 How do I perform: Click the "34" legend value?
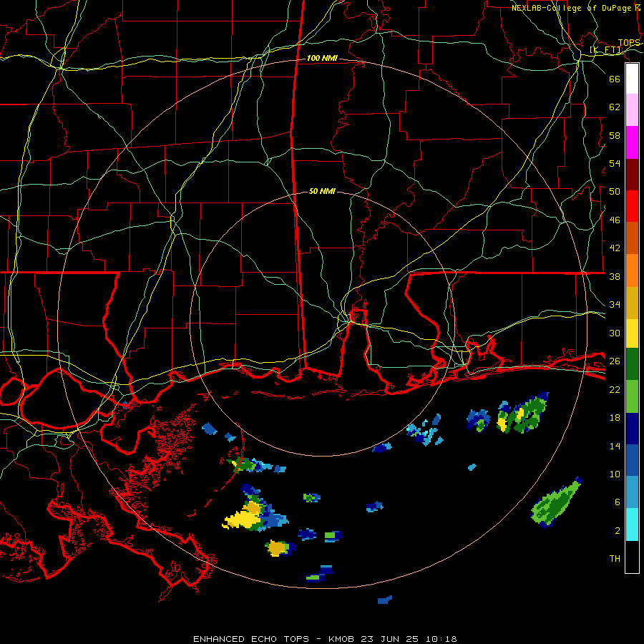[615, 304]
